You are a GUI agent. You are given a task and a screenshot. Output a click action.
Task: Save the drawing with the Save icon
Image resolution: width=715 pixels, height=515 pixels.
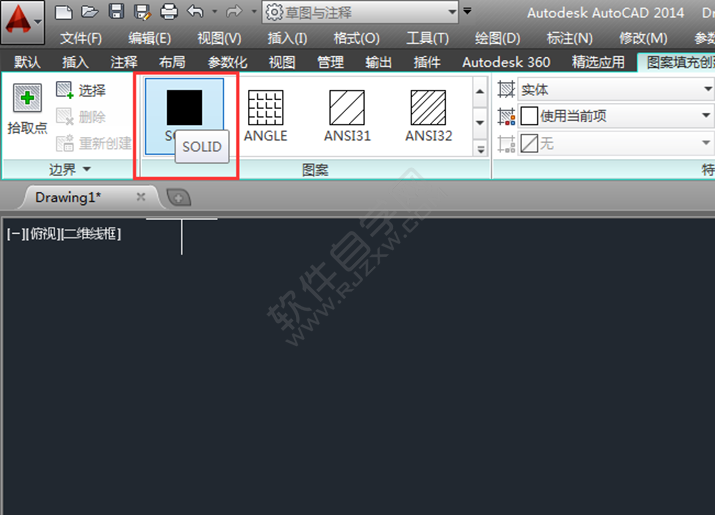pyautogui.click(x=116, y=12)
